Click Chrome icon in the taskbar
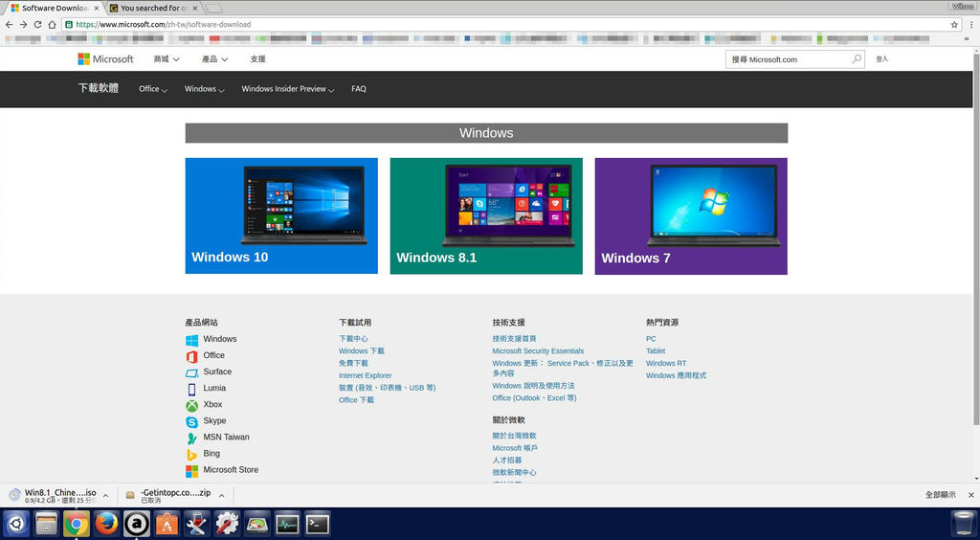The height and width of the screenshot is (540, 980). pos(77,524)
